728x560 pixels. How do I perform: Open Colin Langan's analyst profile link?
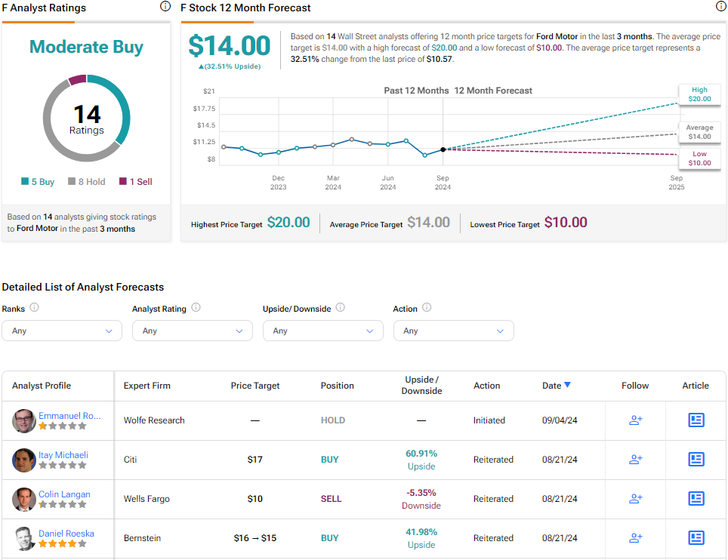tap(64, 494)
